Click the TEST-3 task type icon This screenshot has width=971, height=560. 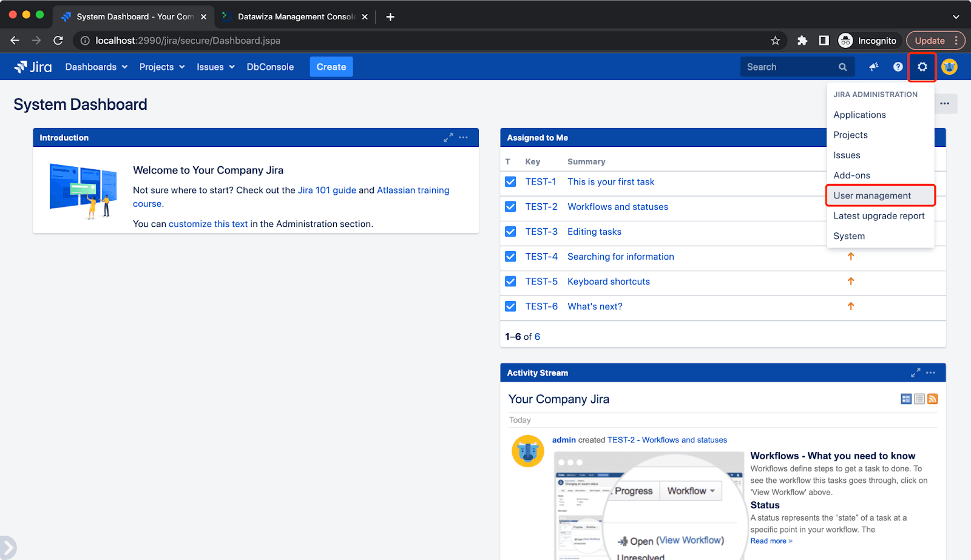(x=510, y=232)
